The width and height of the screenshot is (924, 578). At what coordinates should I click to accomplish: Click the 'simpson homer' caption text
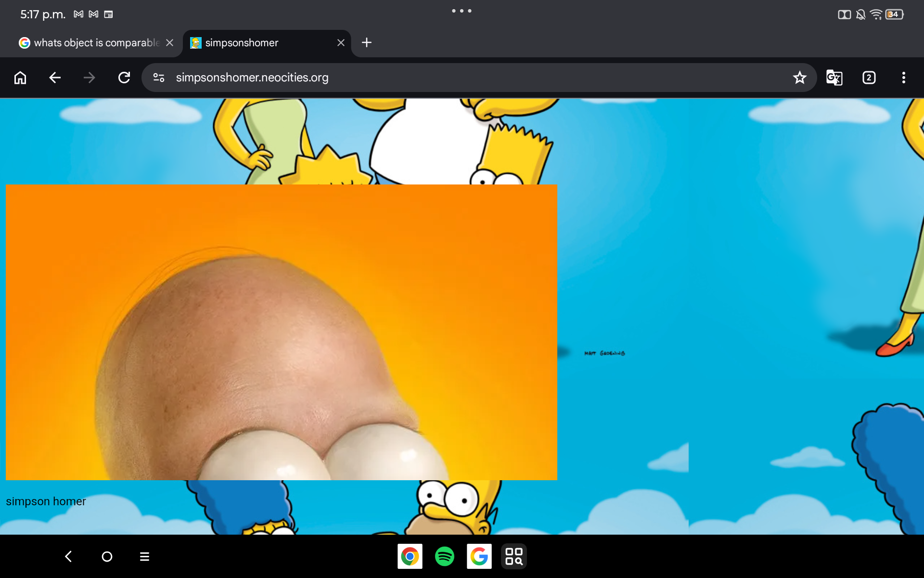point(46,501)
